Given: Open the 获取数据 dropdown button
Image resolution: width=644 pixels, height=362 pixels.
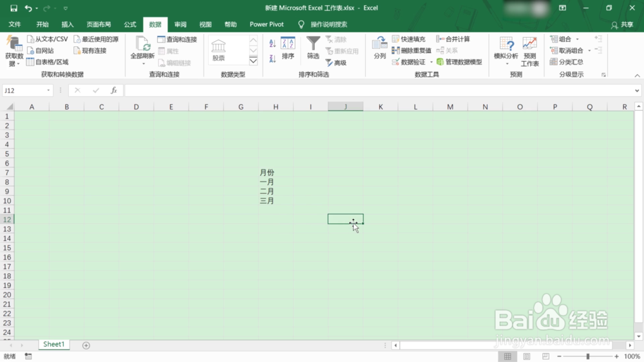Looking at the screenshot, I should point(14,52).
